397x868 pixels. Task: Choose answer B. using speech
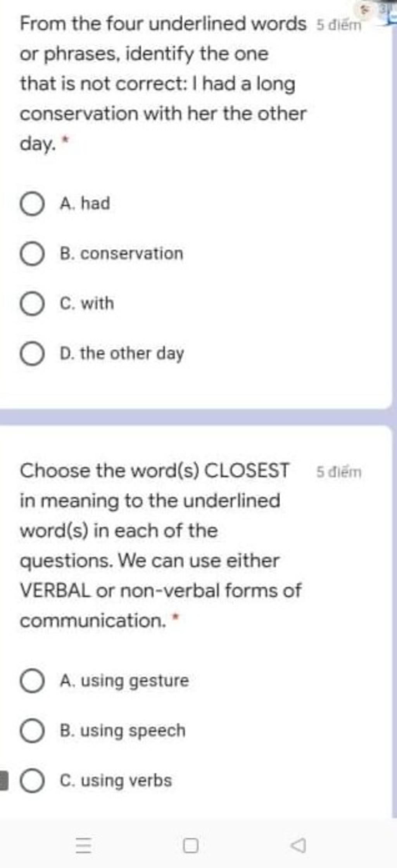(x=32, y=731)
